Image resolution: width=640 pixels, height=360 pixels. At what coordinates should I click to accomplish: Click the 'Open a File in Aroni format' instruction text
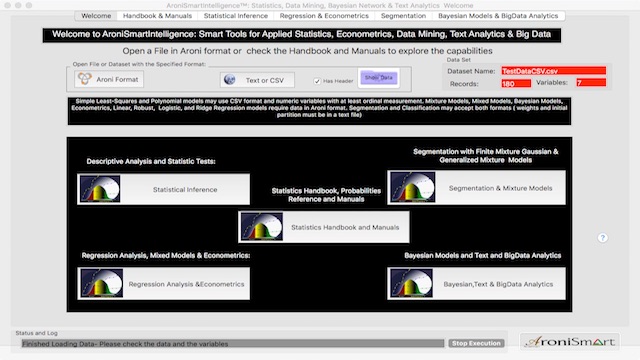[x=307, y=51]
